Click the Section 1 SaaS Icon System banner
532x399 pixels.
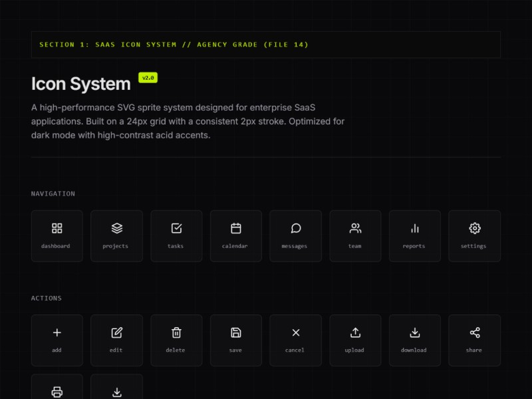click(x=265, y=45)
